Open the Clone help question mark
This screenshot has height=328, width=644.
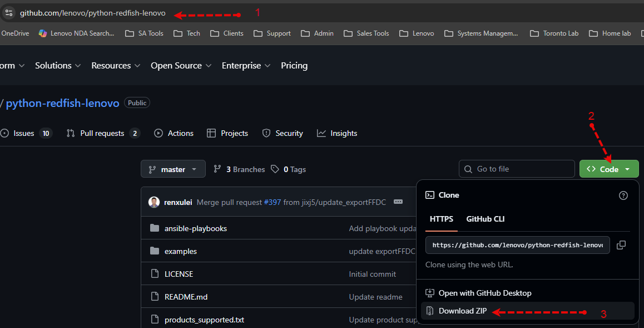(x=623, y=195)
